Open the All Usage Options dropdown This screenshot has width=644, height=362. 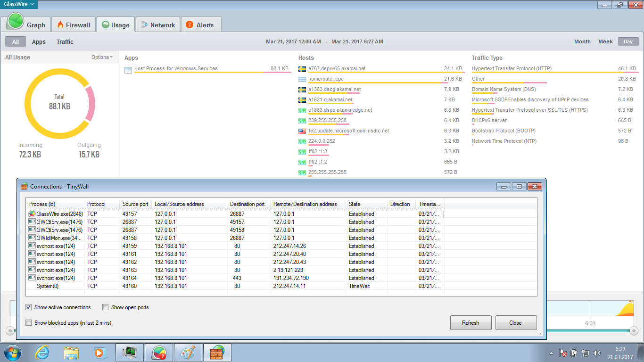[102, 58]
